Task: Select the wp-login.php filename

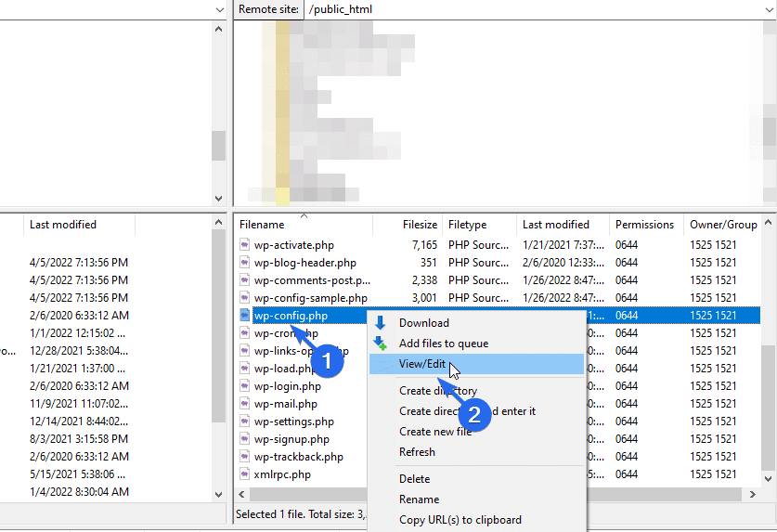Action: click(x=288, y=385)
